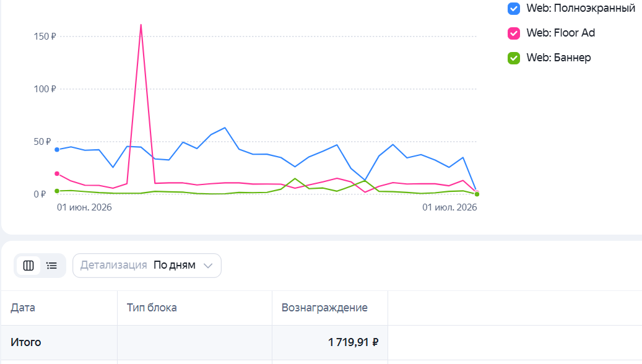642x364 pixels.
Task: Select the Web: Полноэкранный legend label
Action: [x=581, y=8]
